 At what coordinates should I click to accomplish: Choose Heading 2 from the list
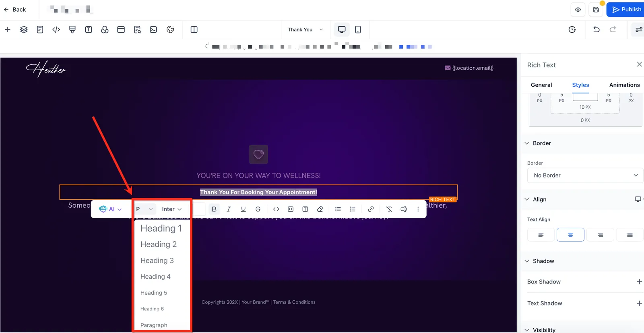point(159,244)
